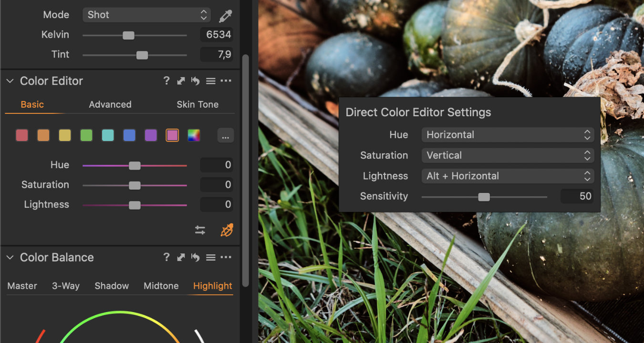644x343 pixels.
Task: Select the yellow color swatch
Action: 65,136
